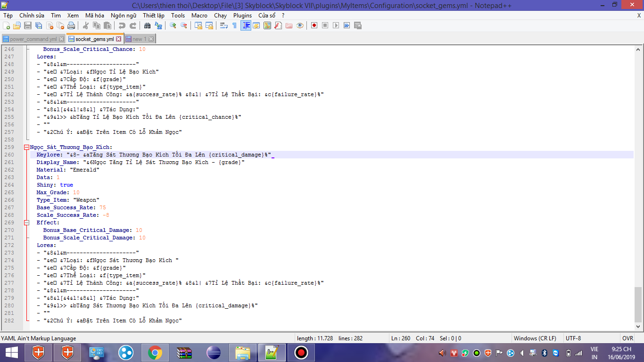Toggle Show All Characters pilcrow icon
644x362 pixels.
tap(234, 25)
